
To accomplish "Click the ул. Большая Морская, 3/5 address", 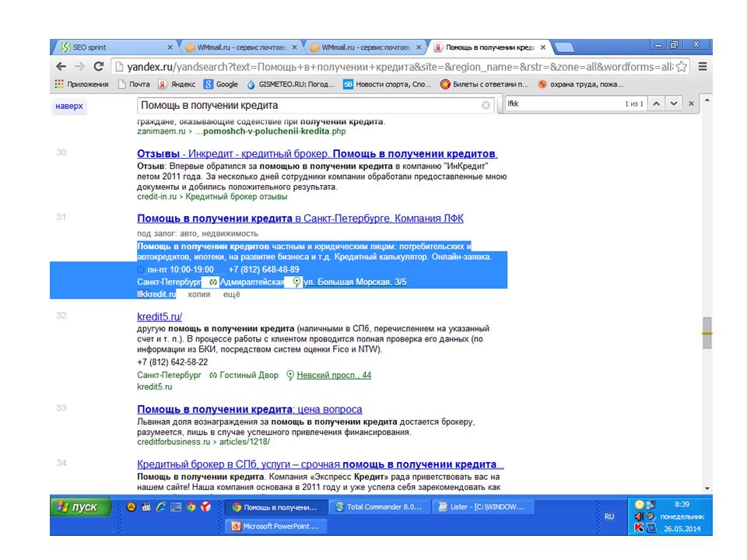I will point(356,282).
